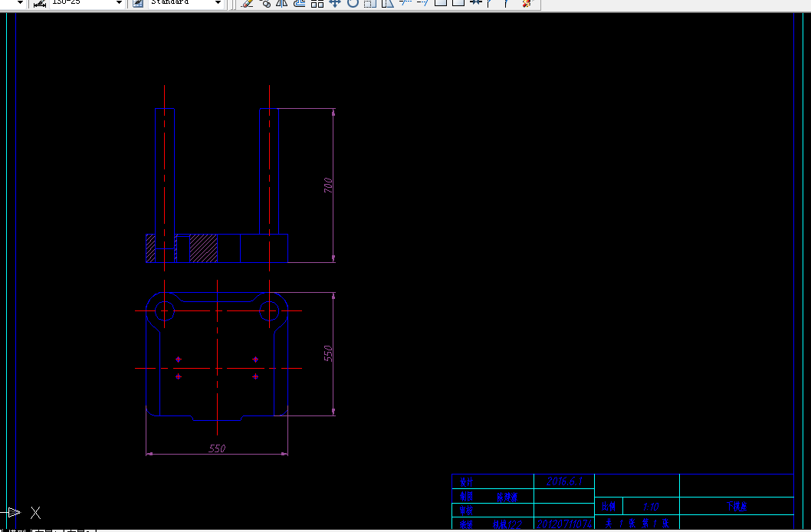811x532 pixels.
Task: Select the 700 height dimension text
Action: tap(328, 186)
